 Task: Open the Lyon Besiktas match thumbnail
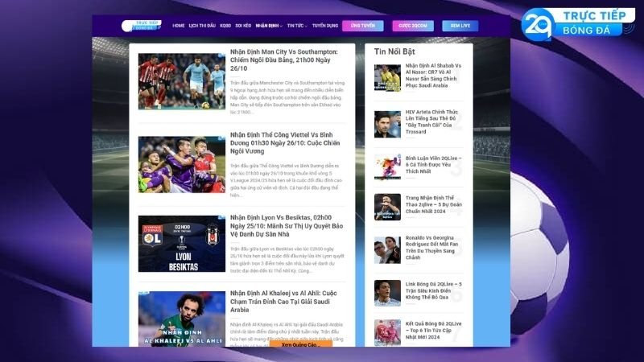point(182,244)
